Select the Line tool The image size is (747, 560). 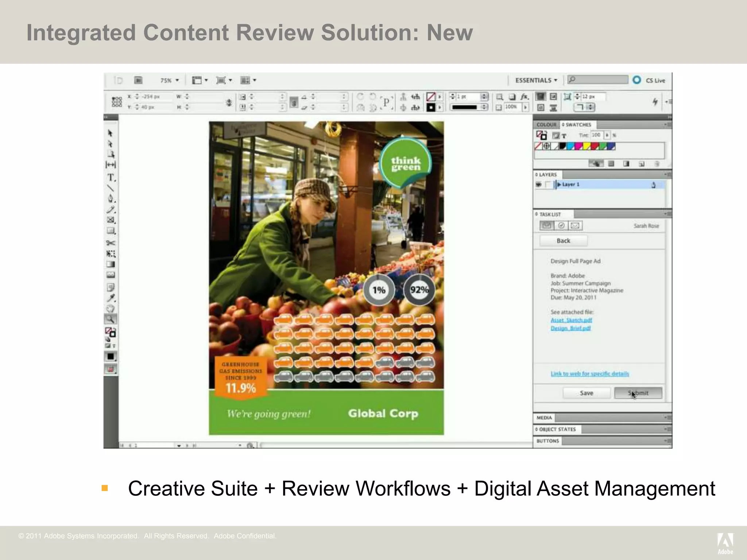111,188
